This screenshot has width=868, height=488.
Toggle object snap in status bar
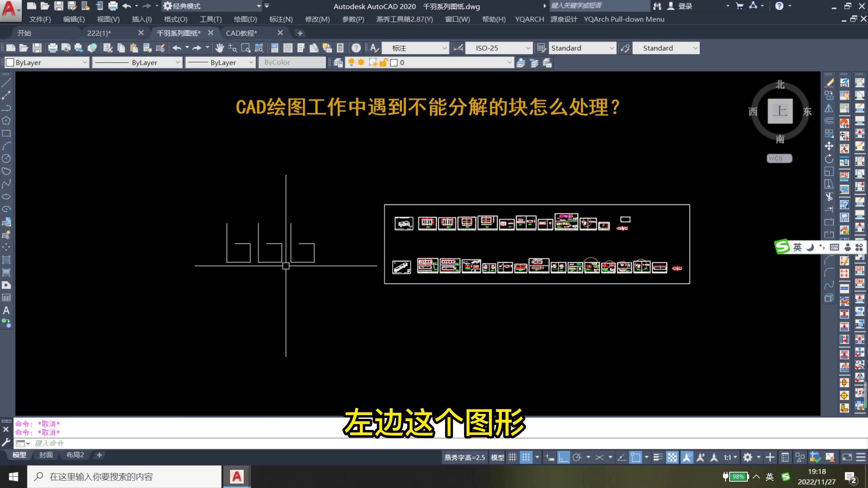point(635,457)
